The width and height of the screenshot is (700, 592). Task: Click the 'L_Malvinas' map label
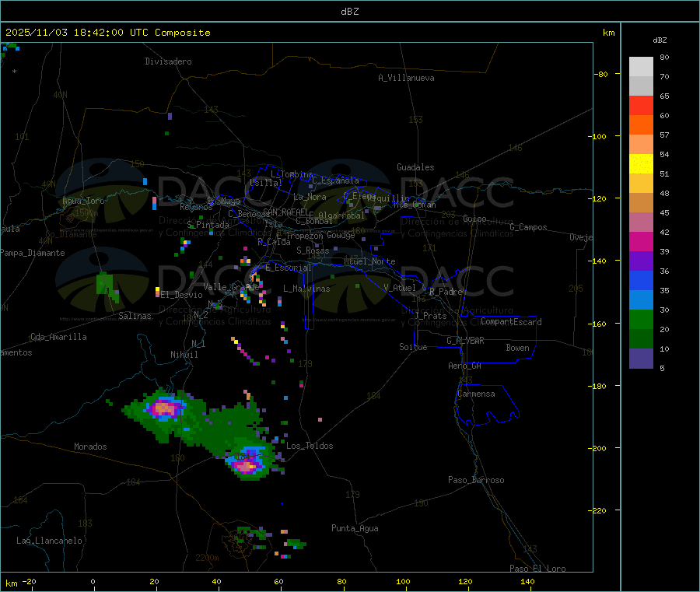[x=306, y=289]
